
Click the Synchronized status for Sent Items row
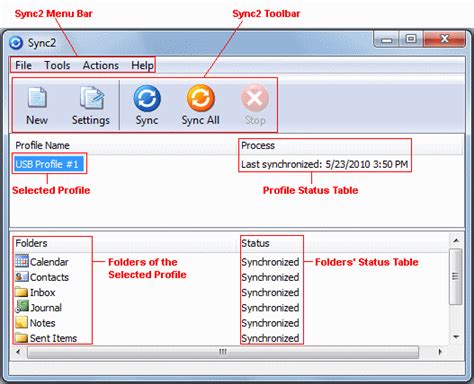click(270, 338)
